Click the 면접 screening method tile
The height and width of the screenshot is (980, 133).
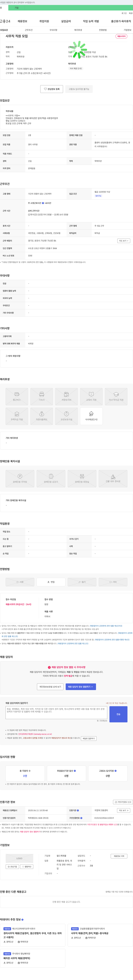point(51,582)
